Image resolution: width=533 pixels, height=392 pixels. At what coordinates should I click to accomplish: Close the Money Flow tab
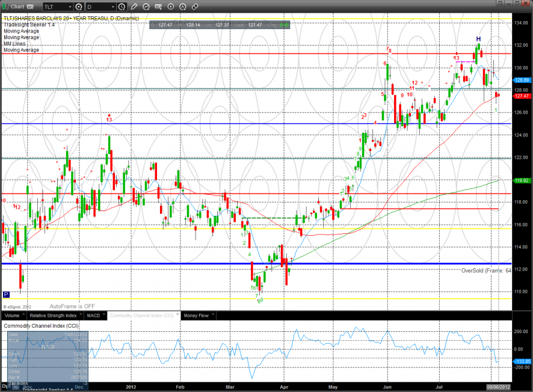(212, 315)
